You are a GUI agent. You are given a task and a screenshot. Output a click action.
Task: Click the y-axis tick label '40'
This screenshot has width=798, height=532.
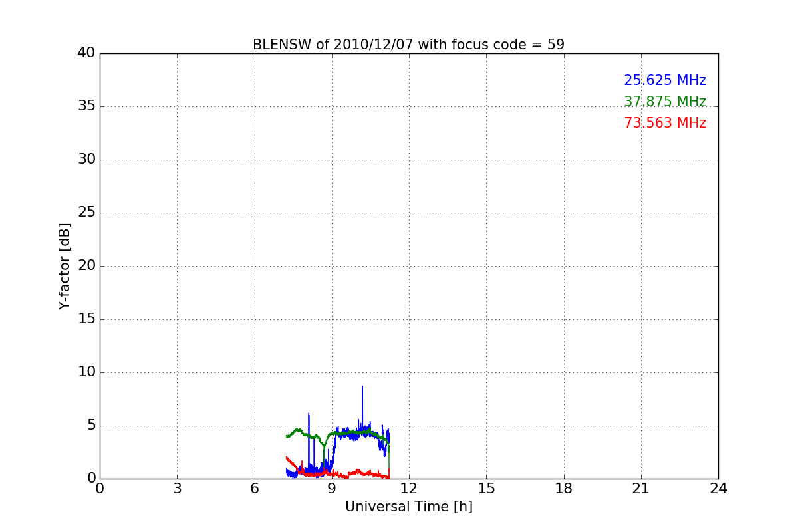pos(86,53)
